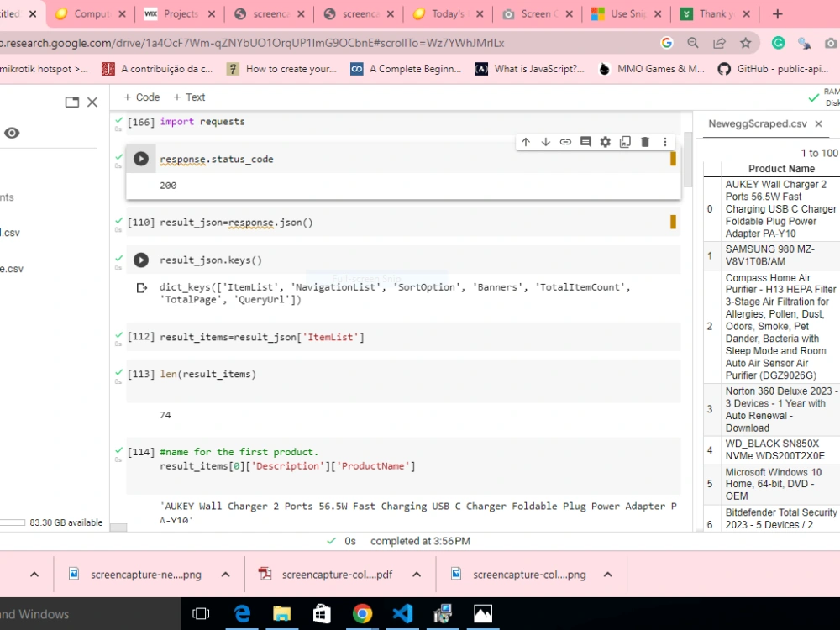Click the zoom magnifier in address bar

(x=693, y=43)
